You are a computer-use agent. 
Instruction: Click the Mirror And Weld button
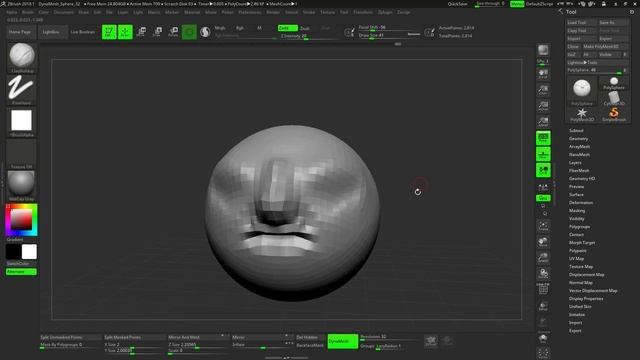(x=198, y=338)
